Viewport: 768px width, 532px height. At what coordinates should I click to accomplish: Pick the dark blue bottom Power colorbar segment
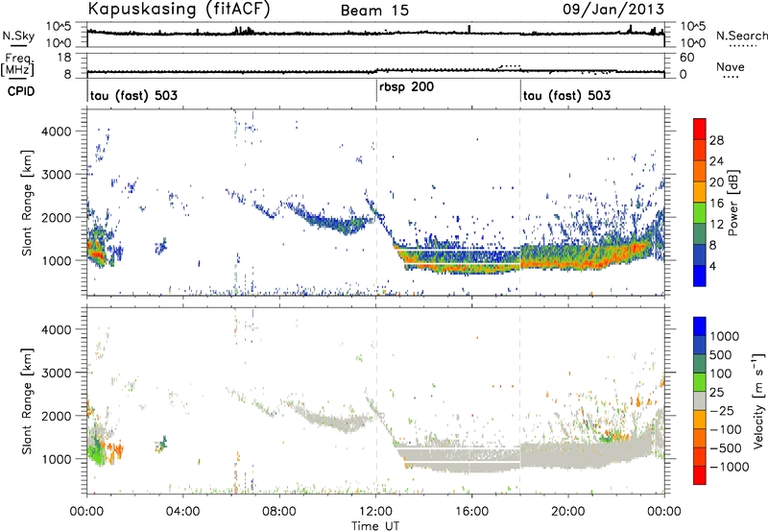click(700, 277)
